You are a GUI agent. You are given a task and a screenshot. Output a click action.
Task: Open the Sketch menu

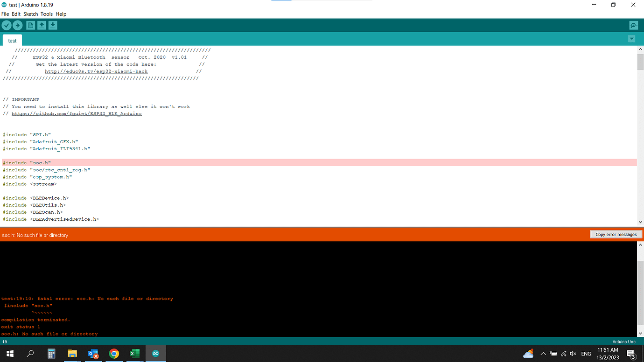click(30, 14)
